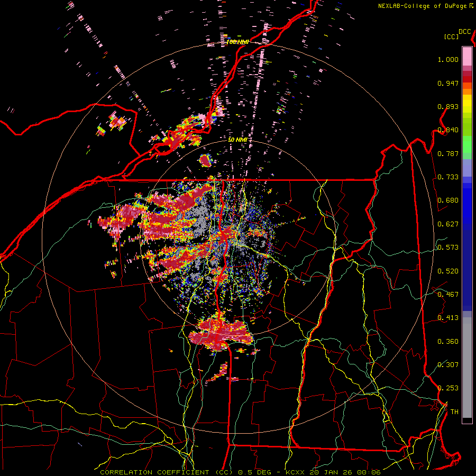Click the 0.520 legend value
The image size is (476, 476).
coord(448,271)
